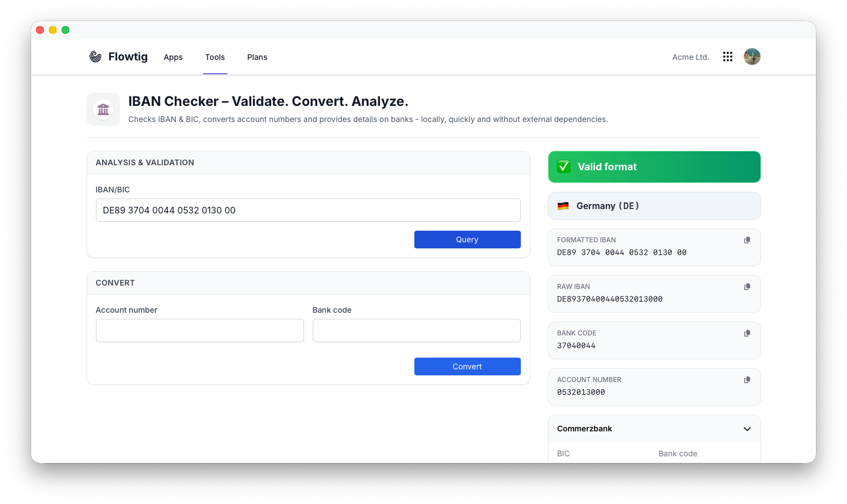Viewport: 847px width, 504px height.
Task: Click the FORMATTED IBAN label
Action: coord(586,240)
